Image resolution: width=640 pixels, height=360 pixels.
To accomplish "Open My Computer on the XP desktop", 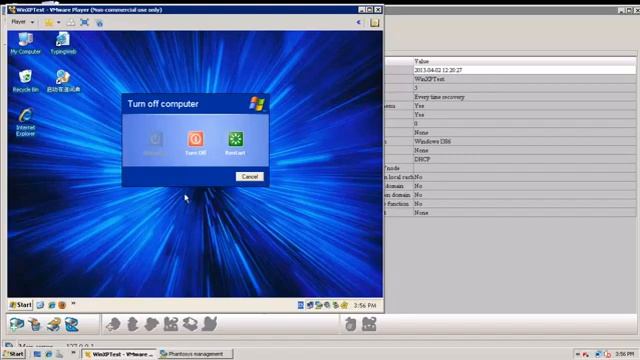I will tap(25, 44).
